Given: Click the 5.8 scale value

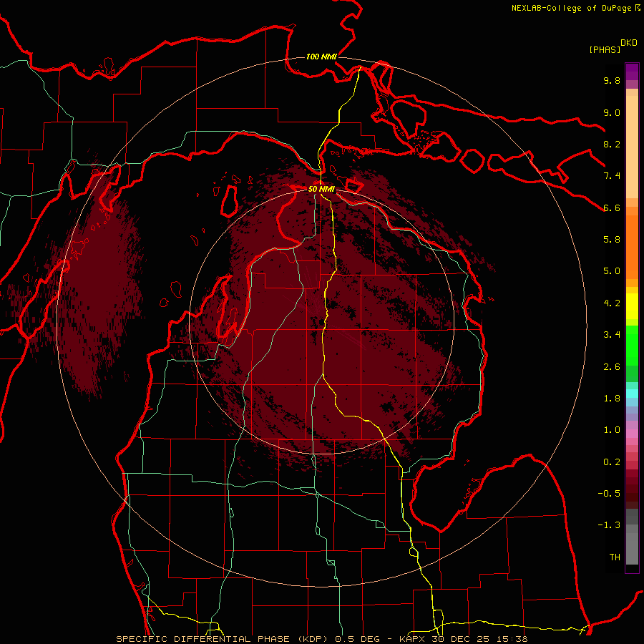Looking at the screenshot, I should 612,240.
